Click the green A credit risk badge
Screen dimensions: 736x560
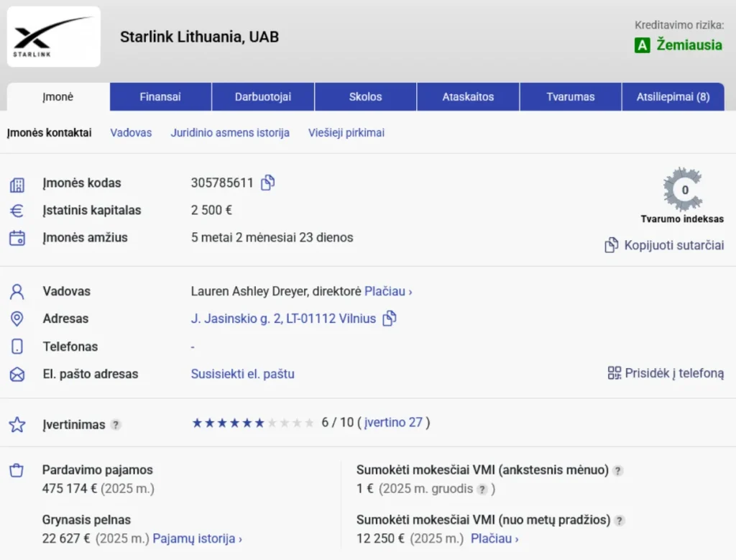tap(642, 45)
